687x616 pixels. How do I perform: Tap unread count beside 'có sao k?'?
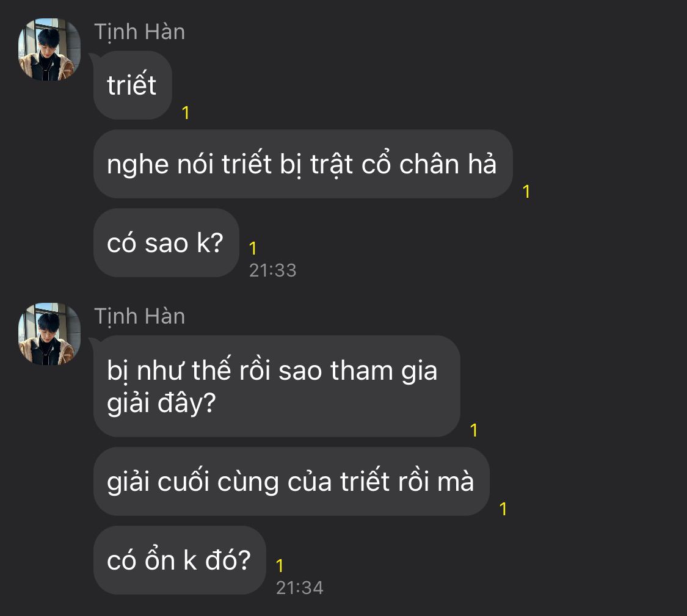(253, 248)
